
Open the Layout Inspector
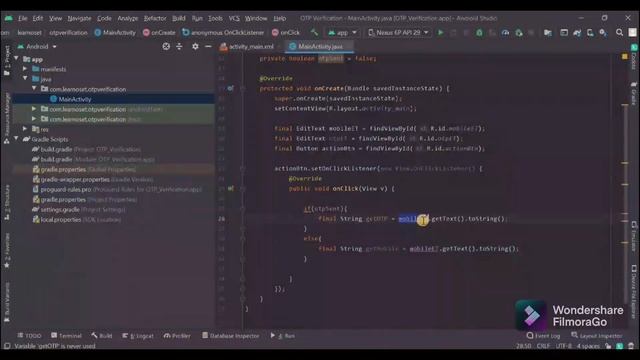point(597,336)
